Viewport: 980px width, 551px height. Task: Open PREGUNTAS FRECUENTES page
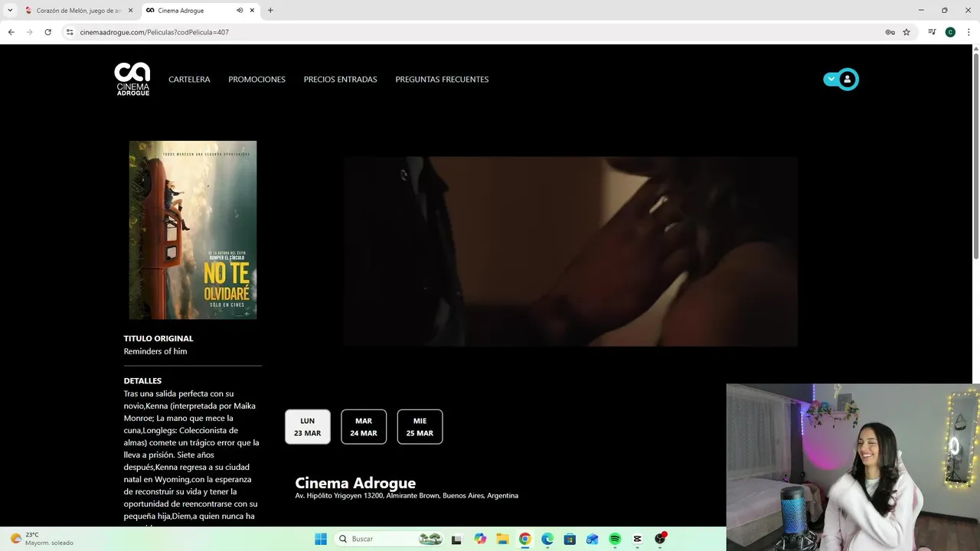(x=442, y=80)
